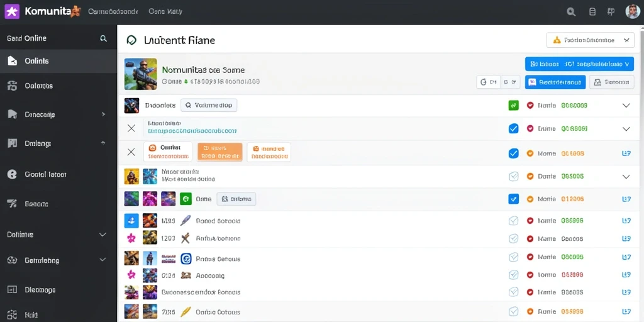Viewport: 644px width, 322px height.
Task: Check the checkbox in the 7006 Oartoe Gotoois row
Action: (513, 311)
